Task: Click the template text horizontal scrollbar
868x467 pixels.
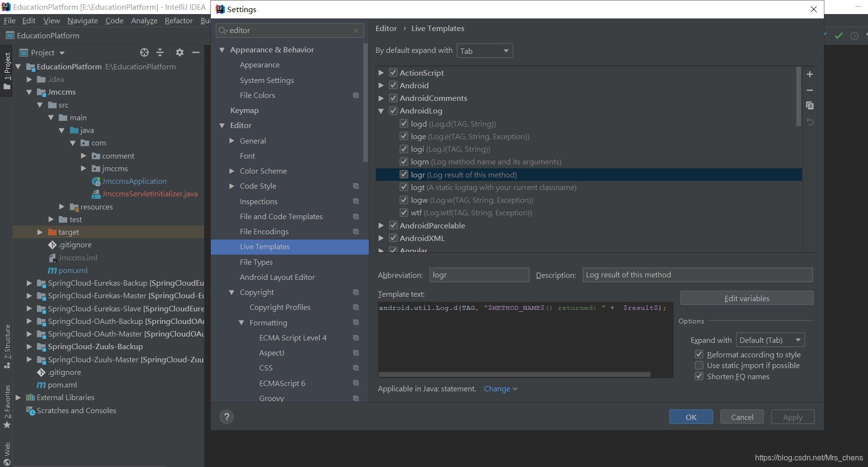Action: [514, 374]
